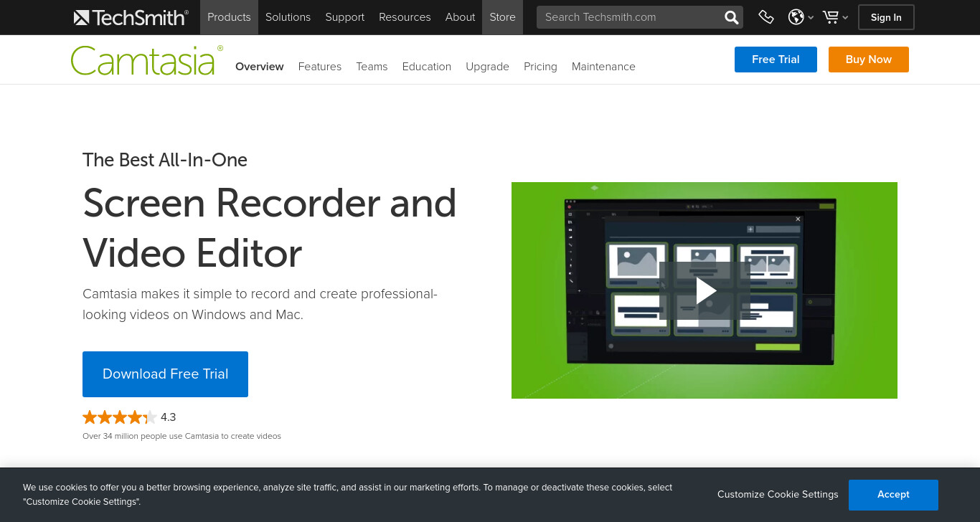Click the Camtasia logo
This screenshot has height=522, width=980.
(147, 60)
